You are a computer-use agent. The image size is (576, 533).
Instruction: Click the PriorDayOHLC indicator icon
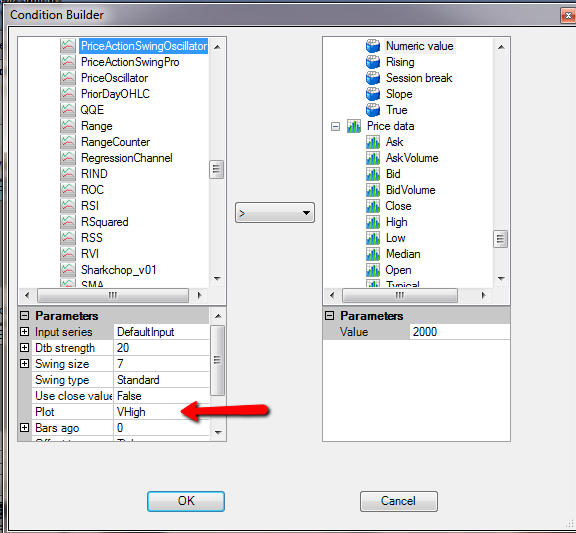coord(68,94)
